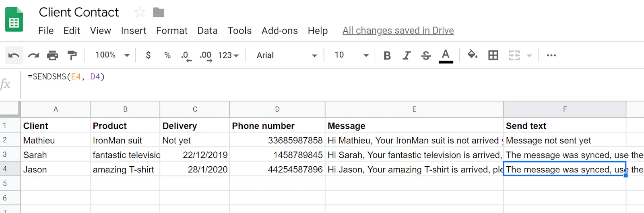Click the Phone number header cell
Image resolution: width=644 pixels, height=213 pixels.
(x=277, y=126)
